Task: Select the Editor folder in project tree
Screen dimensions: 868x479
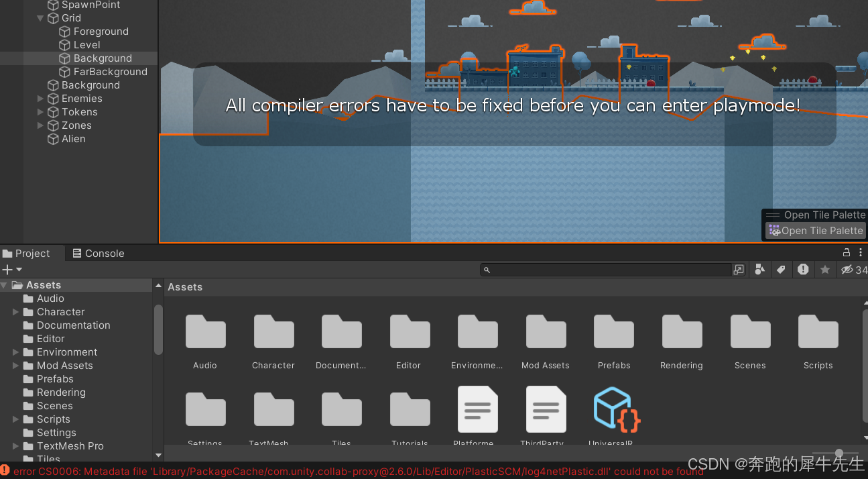Action: [50, 339]
